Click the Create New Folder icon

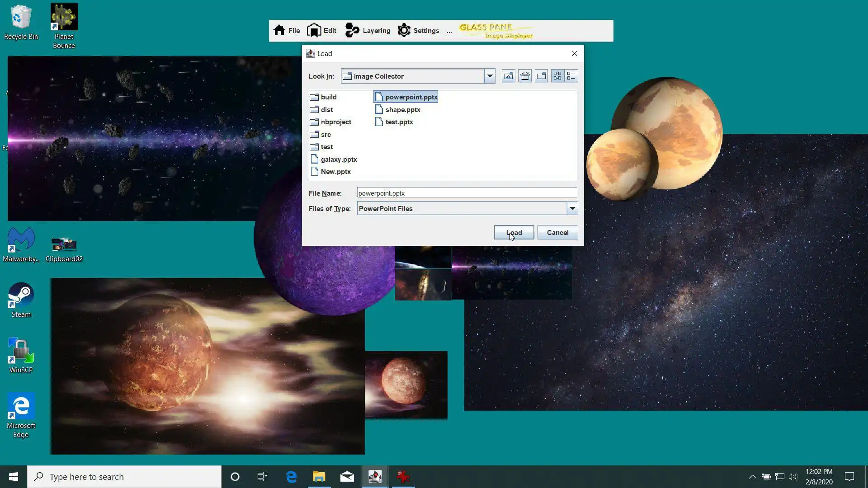click(541, 76)
